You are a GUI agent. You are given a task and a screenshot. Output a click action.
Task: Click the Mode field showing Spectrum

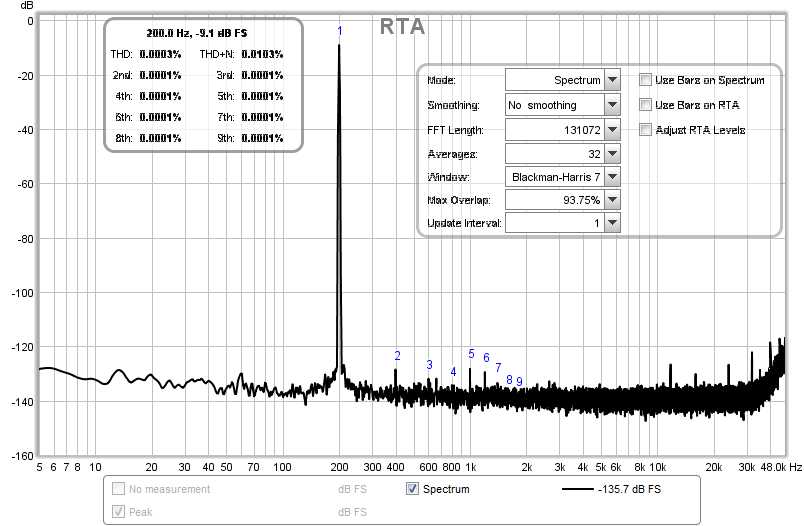click(555, 80)
